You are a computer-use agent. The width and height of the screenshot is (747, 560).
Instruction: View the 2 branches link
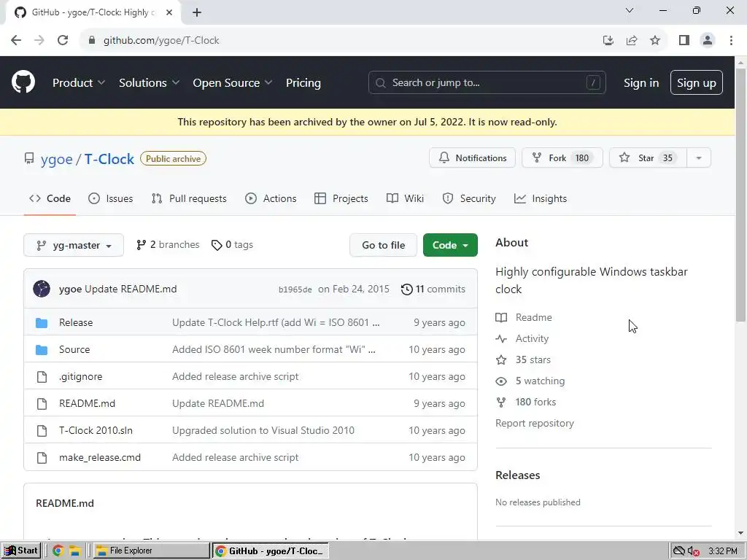(x=168, y=245)
